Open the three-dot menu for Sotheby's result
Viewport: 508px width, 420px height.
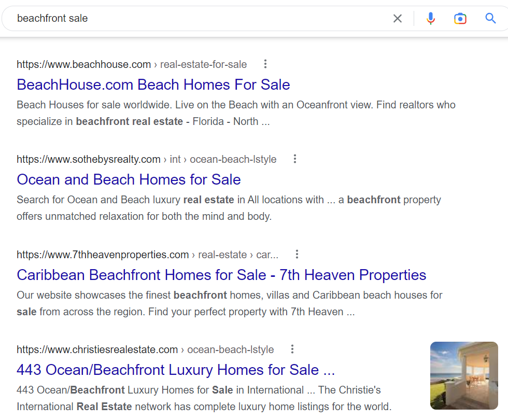294,159
